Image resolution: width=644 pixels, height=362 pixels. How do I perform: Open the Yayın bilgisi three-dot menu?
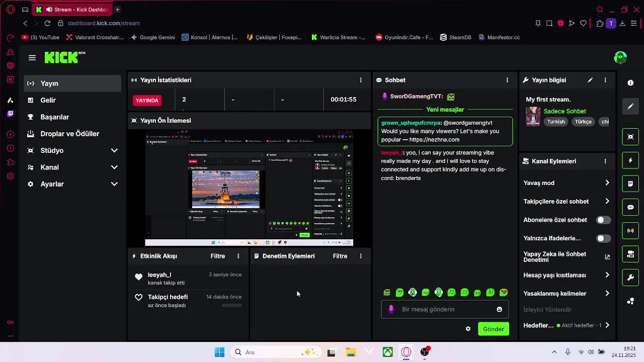(x=605, y=80)
